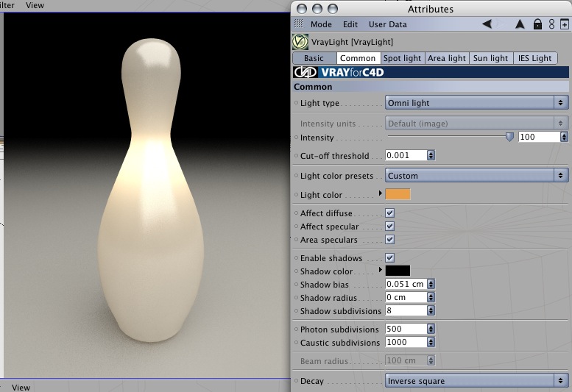
Task: Open the Light type dropdown
Action: click(x=476, y=103)
